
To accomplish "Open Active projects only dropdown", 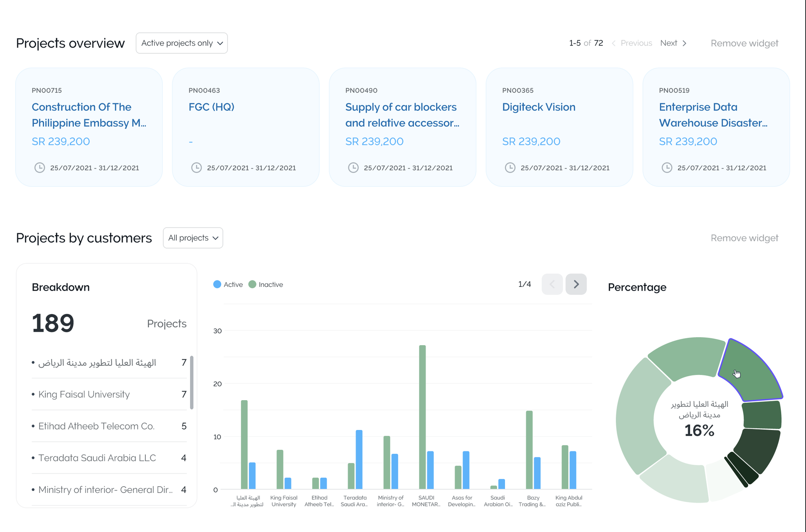I will [x=181, y=43].
